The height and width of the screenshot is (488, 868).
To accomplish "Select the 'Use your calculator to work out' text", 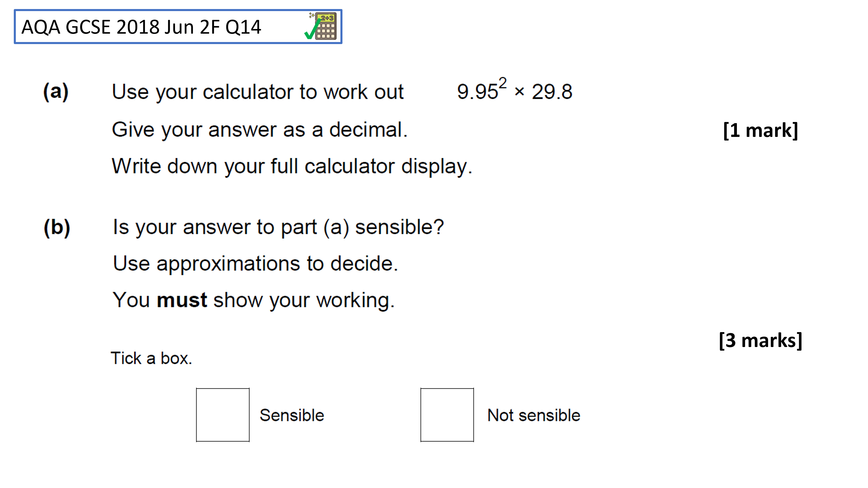I will pos(258,92).
